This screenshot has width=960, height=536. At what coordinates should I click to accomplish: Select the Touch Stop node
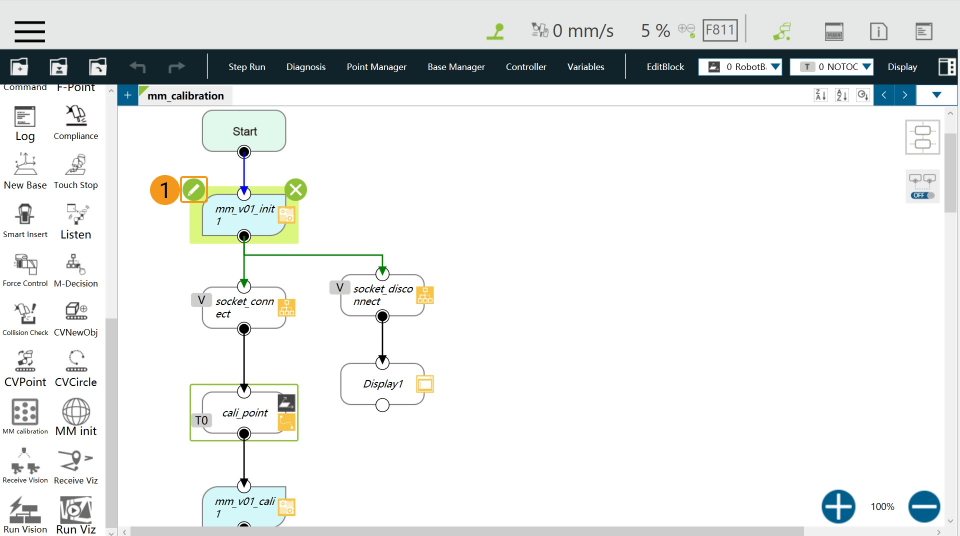76,172
